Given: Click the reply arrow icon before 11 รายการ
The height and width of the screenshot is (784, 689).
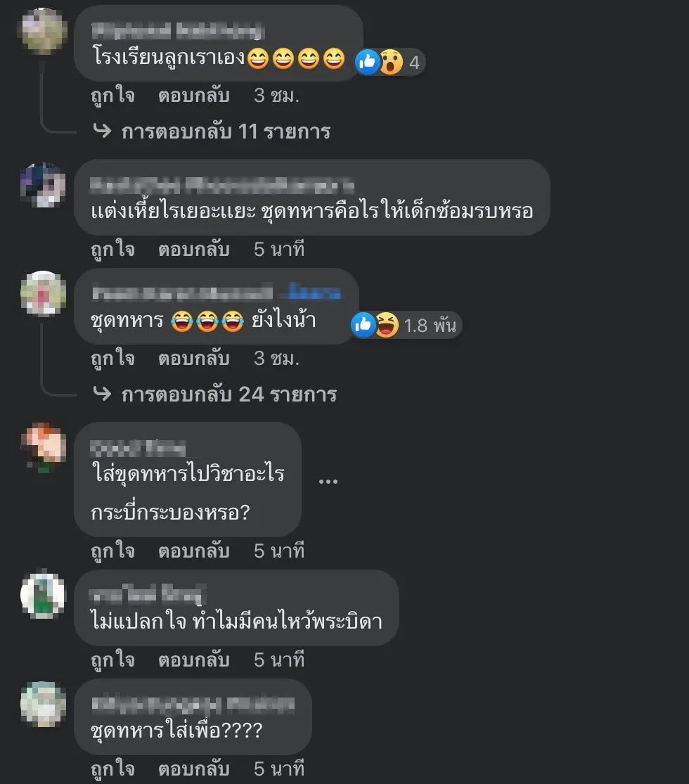Looking at the screenshot, I should (x=103, y=131).
